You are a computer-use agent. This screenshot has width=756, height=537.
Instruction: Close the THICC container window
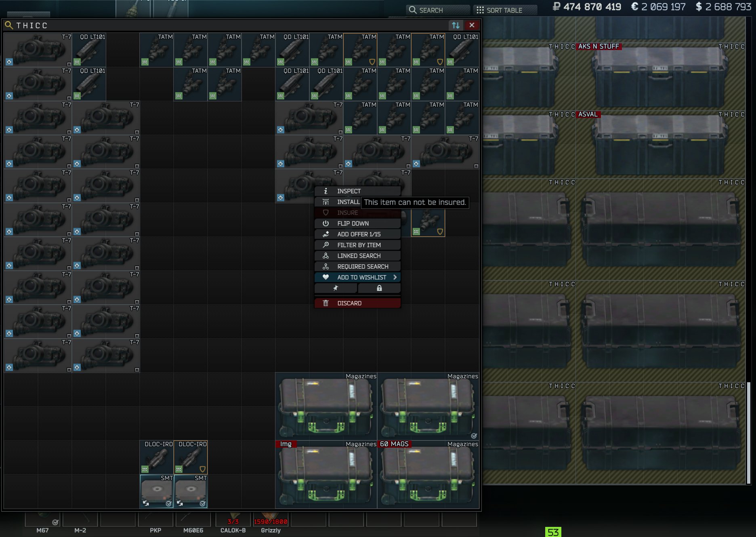point(472,25)
